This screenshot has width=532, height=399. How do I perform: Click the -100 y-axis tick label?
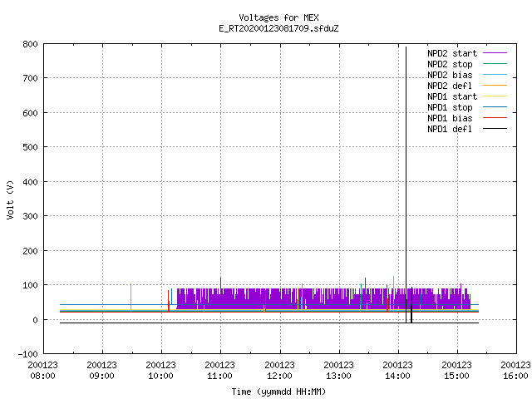tap(27, 354)
